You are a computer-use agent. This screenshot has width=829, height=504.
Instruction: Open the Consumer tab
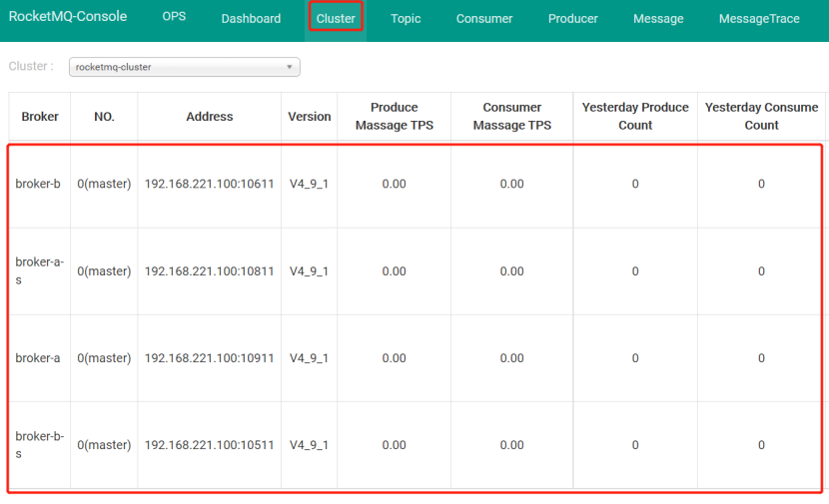(x=484, y=19)
